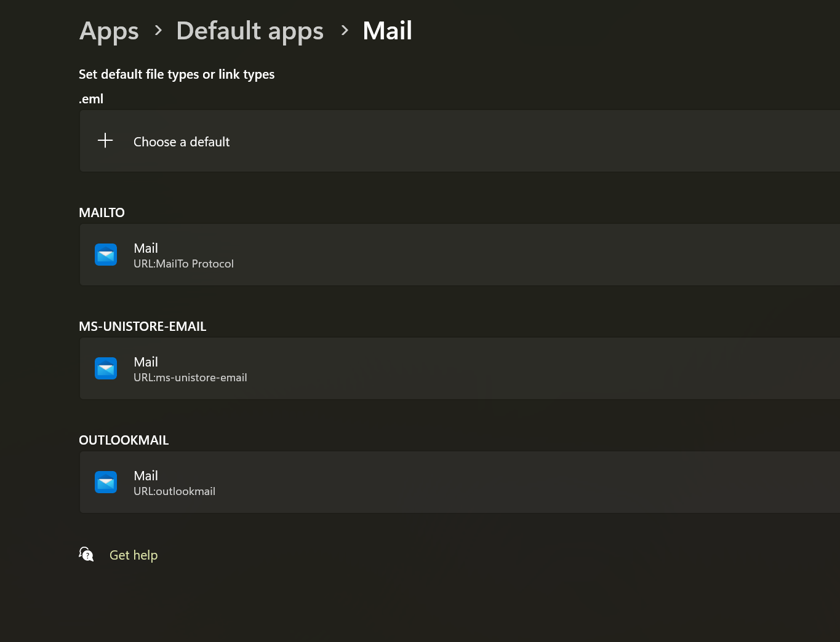Select URL:ms-unistore-email text
840x642 pixels.
click(190, 378)
